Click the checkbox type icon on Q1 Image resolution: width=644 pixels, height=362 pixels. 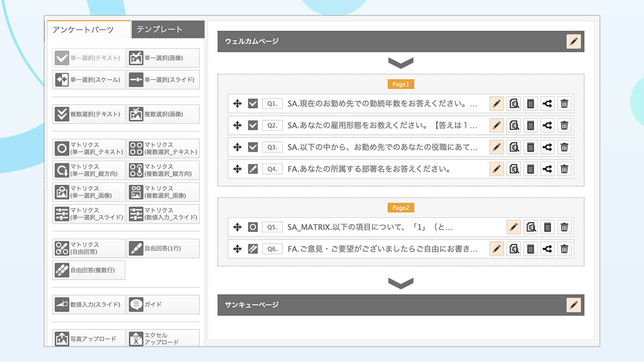pyautogui.click(x=253, y=104)
